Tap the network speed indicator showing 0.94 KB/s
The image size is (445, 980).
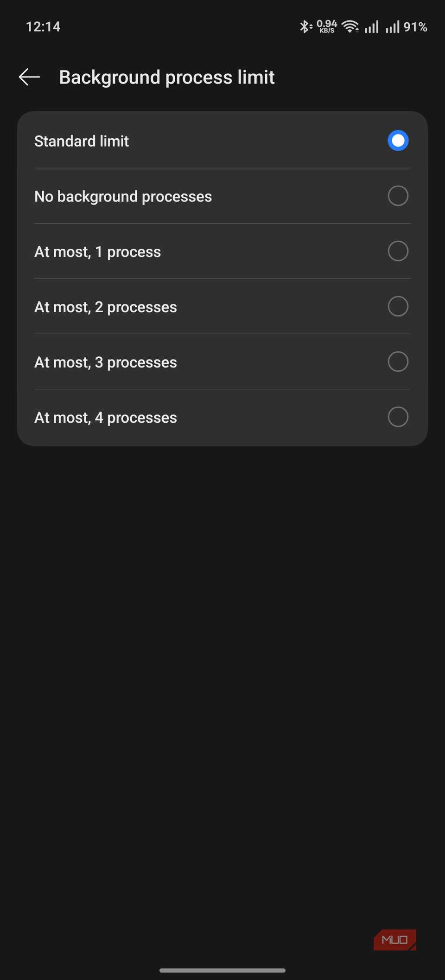click(328, 26)
